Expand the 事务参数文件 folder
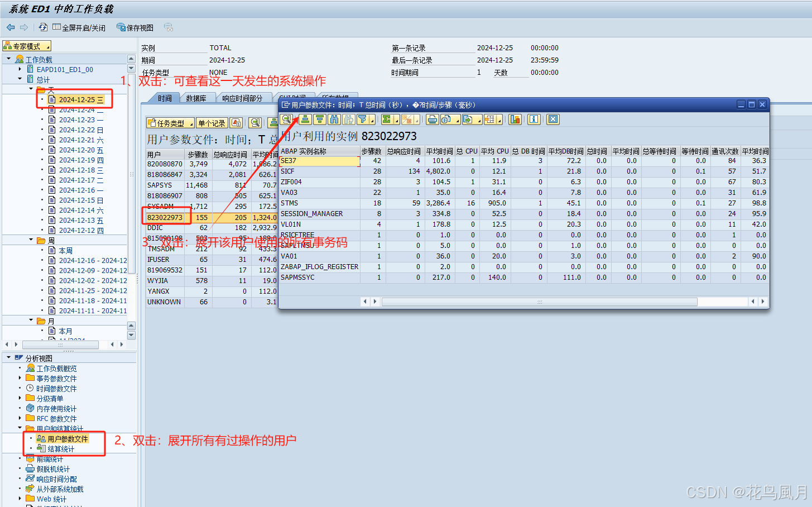Screen dimensions: 812x507 [20, 378]
